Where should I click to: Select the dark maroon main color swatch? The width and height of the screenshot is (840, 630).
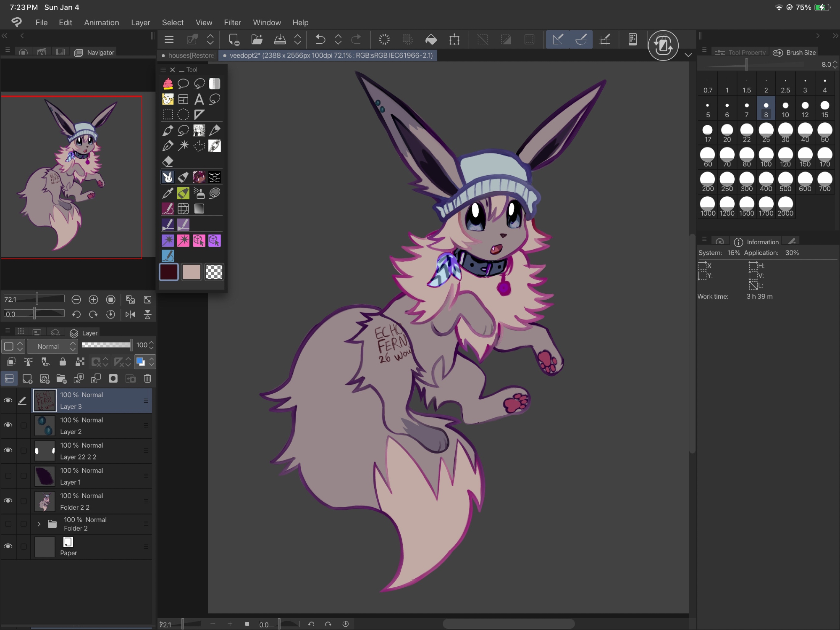[169, 272]
